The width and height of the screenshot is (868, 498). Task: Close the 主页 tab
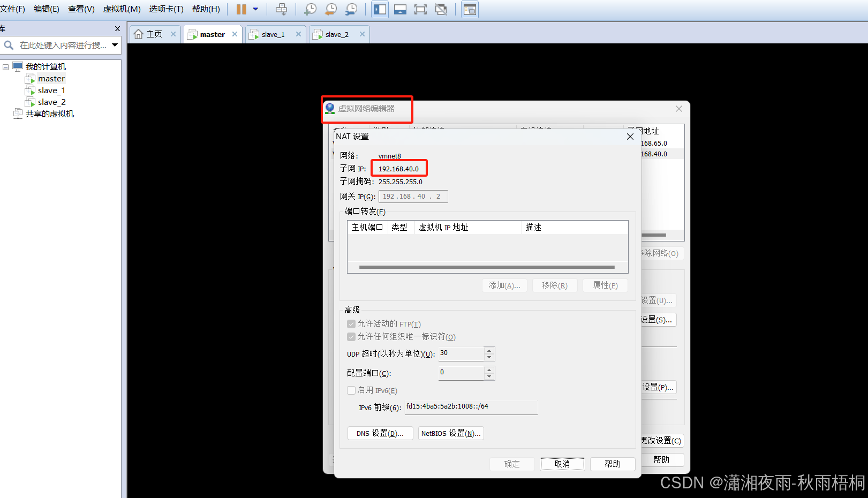(173, 34)
